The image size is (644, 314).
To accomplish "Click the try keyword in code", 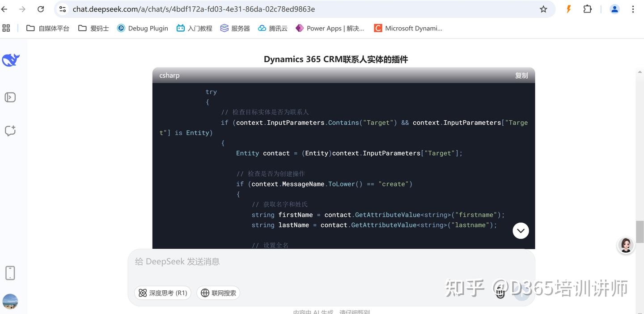I will coord(211,92).
